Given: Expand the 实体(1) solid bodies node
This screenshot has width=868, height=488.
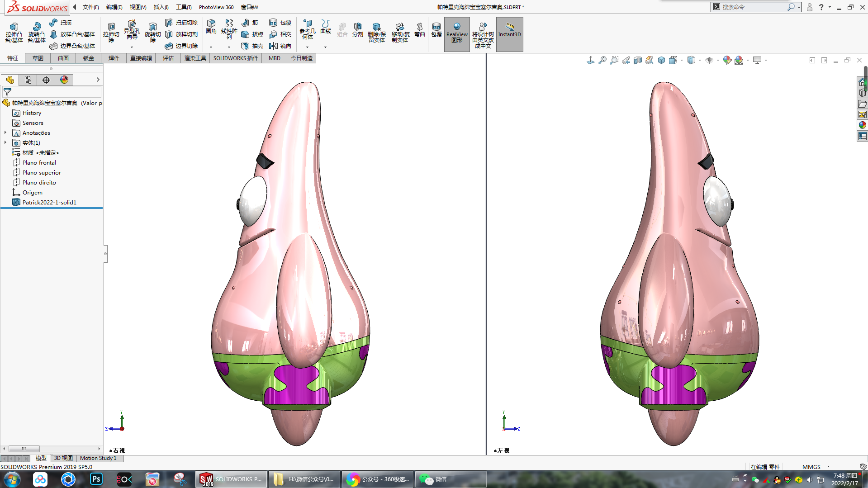Looking at the screenshot, I should click(x=5, y=142).
